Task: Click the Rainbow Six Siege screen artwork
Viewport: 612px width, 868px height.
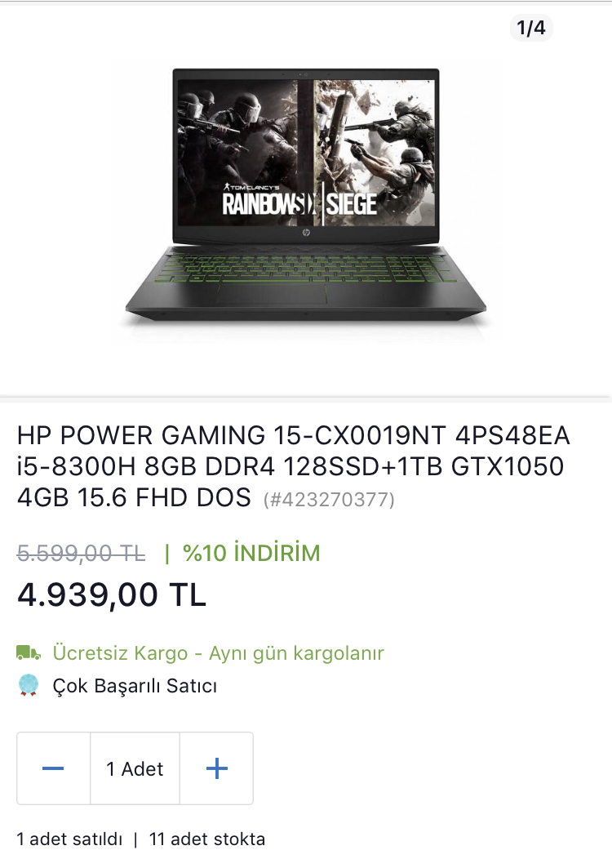Action: (306, 153)
